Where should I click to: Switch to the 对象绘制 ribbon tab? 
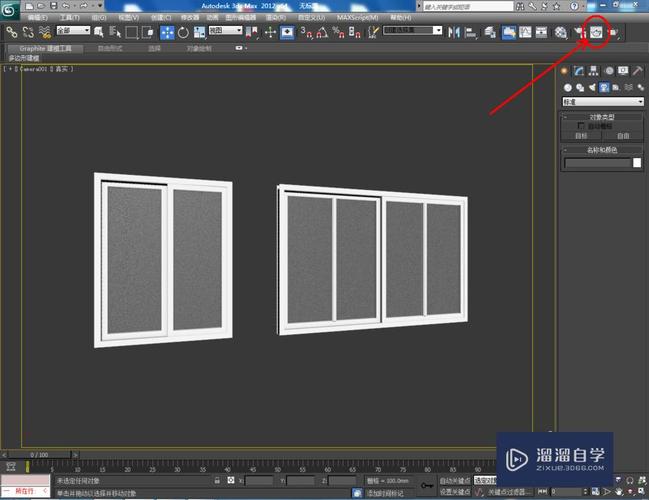point(199,48)
